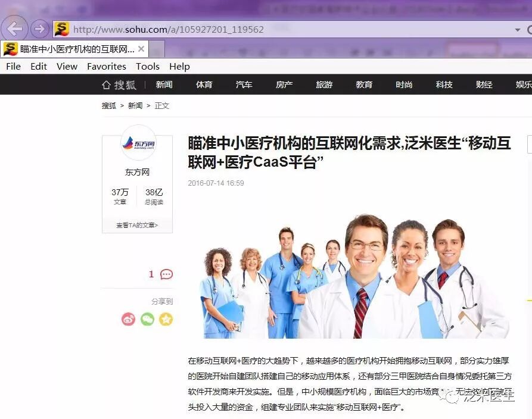Viewport: 532px width, 419px height.
Task: Open the Tools menu
Action: pyautogui.click(x=147, y=66)
